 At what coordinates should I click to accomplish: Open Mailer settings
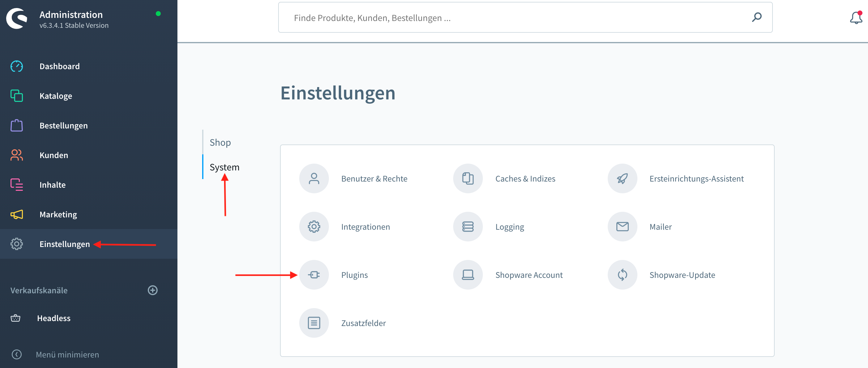click(661, 227)
